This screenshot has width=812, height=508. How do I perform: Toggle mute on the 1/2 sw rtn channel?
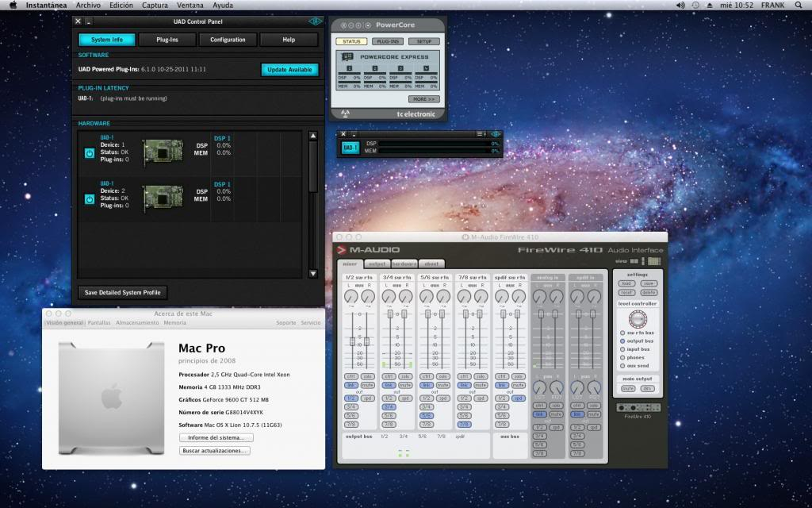[366, 384]
